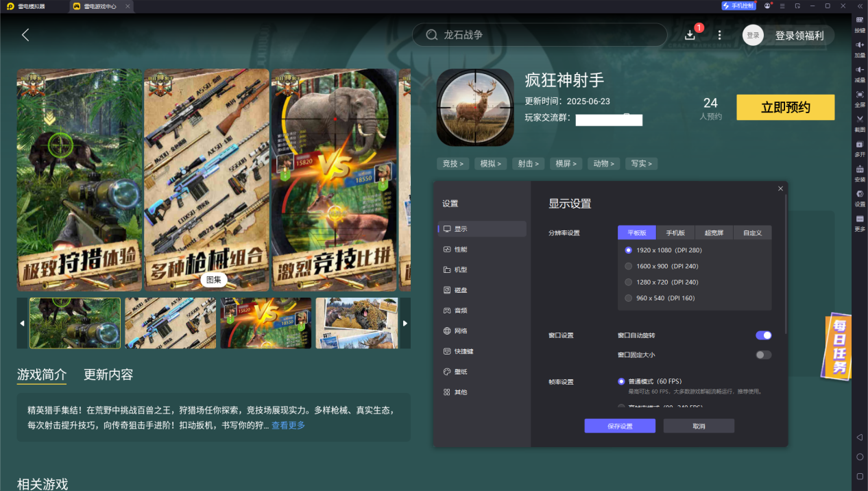Screen dimensions: 868x491
Task: Open 性能 settings category
Action: coord(483,250)
